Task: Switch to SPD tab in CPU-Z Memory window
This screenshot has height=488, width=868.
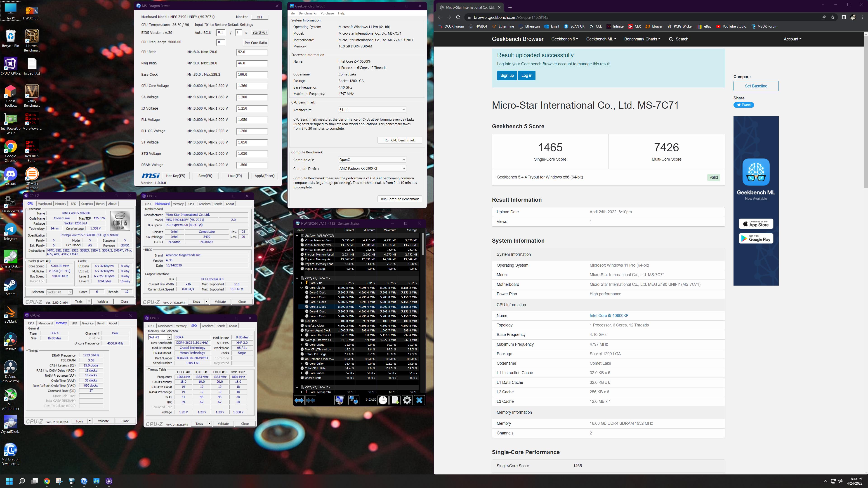Action: pyautogui.click(x=74, y=323)
